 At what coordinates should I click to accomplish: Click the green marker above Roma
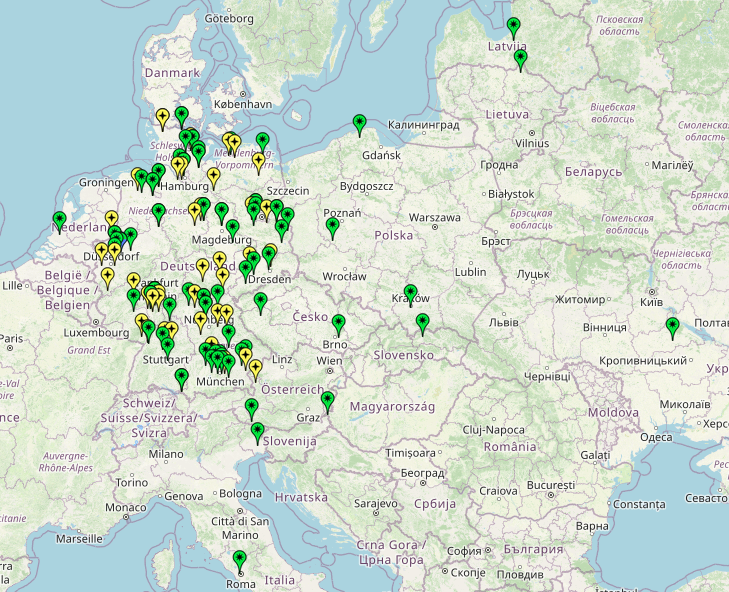239,560
